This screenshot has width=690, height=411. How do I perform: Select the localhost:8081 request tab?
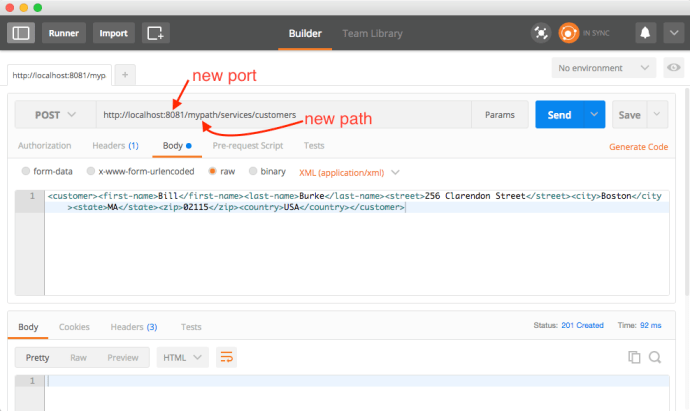coord(59,75)
